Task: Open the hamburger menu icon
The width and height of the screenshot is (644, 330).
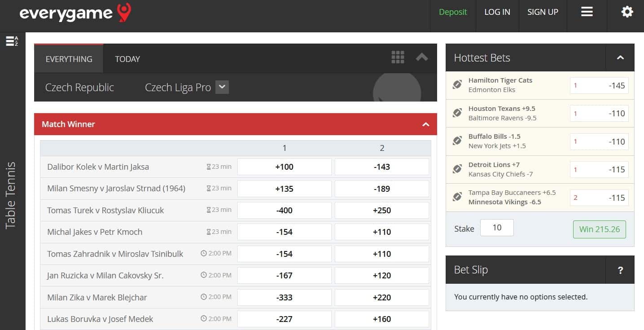Action: 587,12
